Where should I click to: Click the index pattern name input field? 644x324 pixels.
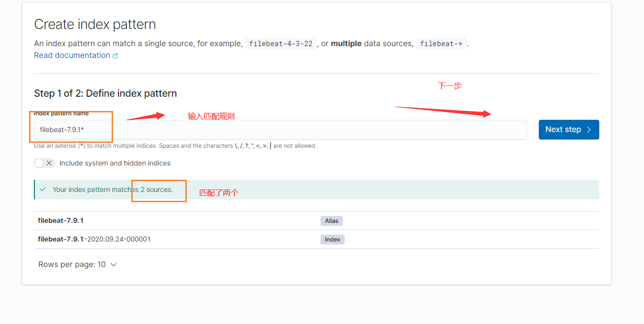pos(280,130)
